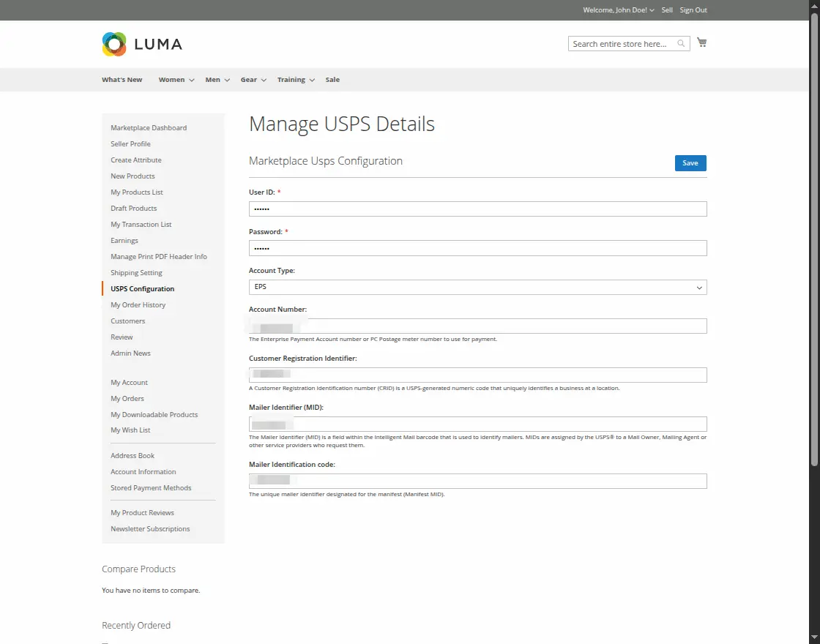The image size is (820, 644).
Task: Click the blue Save button
Action: 690,162
